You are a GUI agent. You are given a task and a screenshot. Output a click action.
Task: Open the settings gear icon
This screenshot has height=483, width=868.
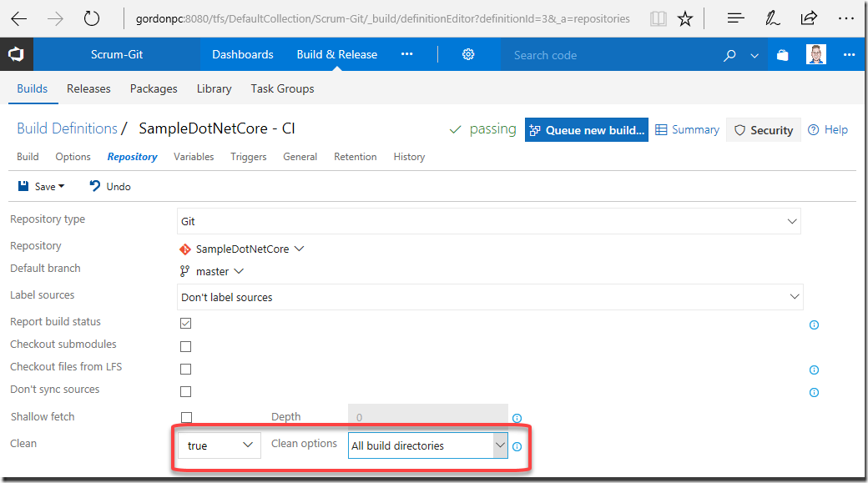468,54
